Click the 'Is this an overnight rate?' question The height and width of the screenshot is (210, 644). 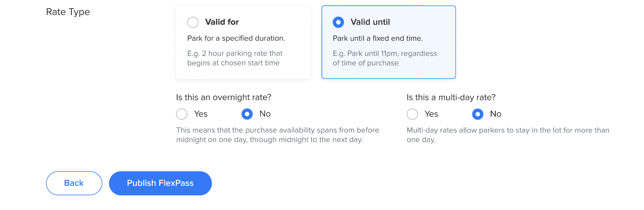click(224, 97)
